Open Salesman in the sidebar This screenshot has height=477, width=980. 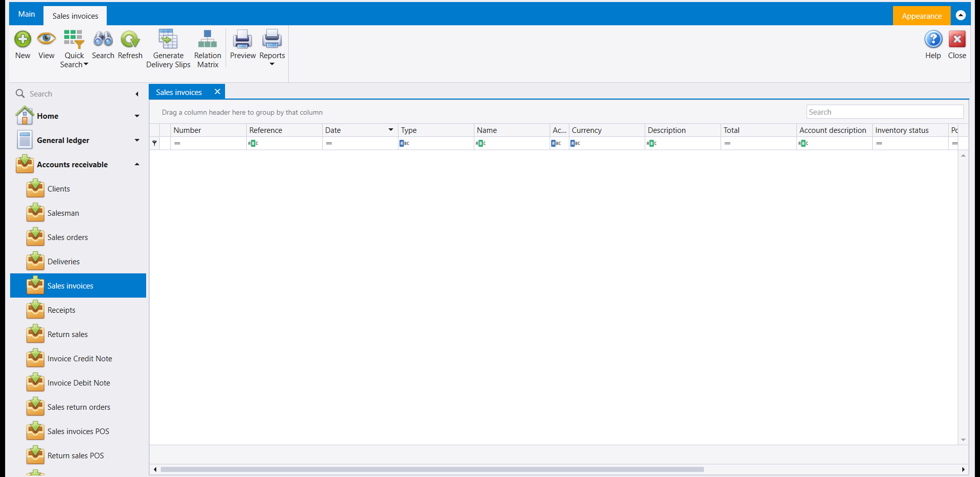[x=78, y=213]
